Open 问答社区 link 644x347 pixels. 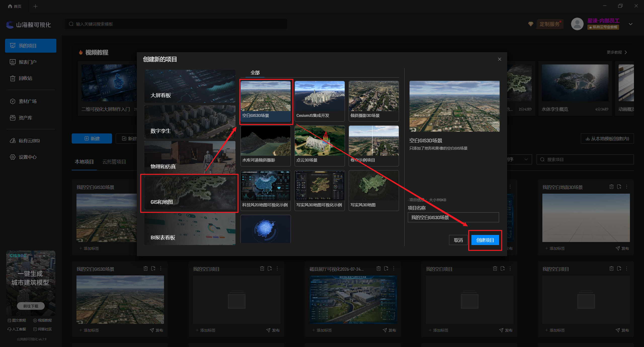point(43,329)
